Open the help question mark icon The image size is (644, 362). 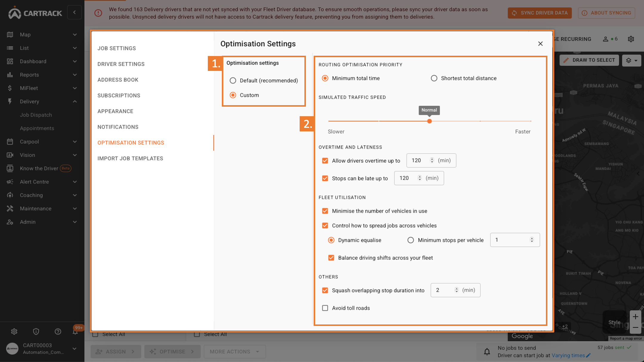58,331
